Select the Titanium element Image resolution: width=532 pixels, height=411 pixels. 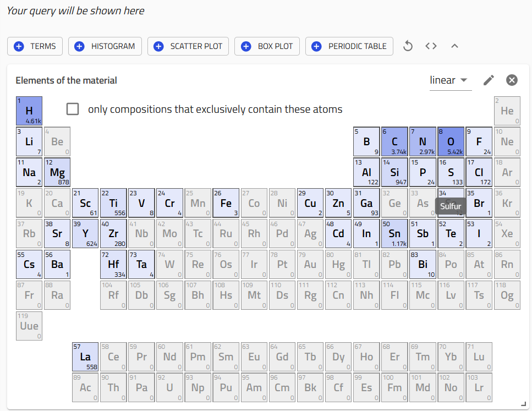pos(114,203)
